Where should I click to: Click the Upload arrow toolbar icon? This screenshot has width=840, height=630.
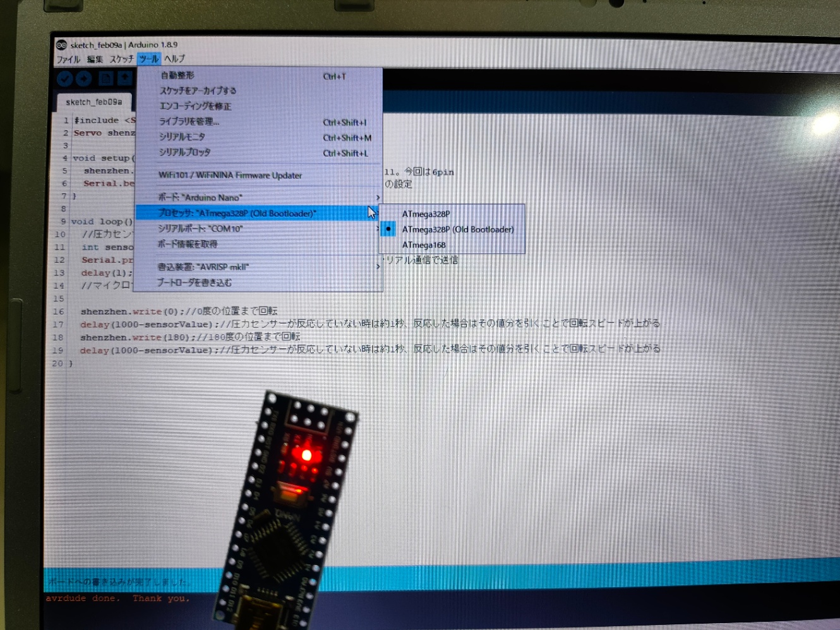coord(84,79)
